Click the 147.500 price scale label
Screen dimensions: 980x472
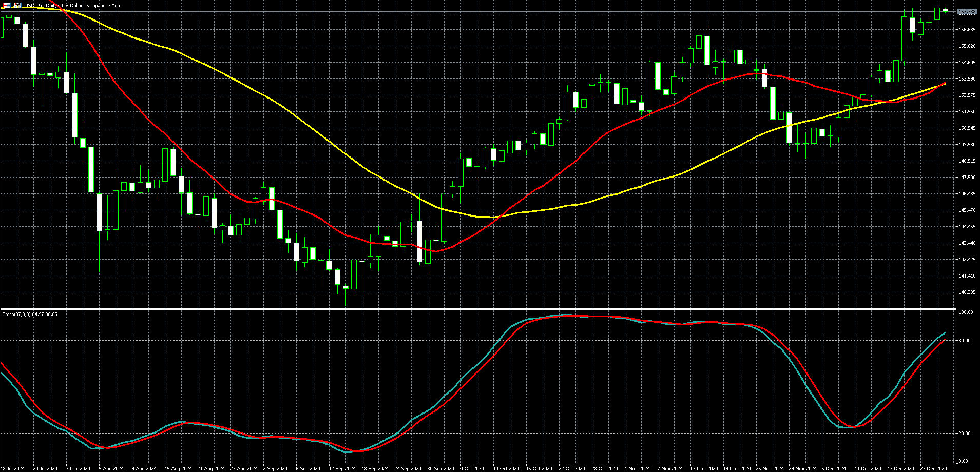(967, 178)
